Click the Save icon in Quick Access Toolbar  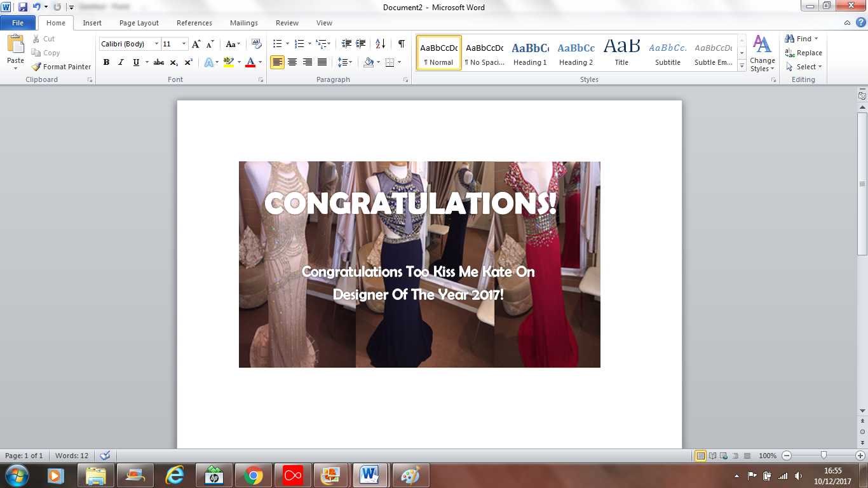(23, 7)
